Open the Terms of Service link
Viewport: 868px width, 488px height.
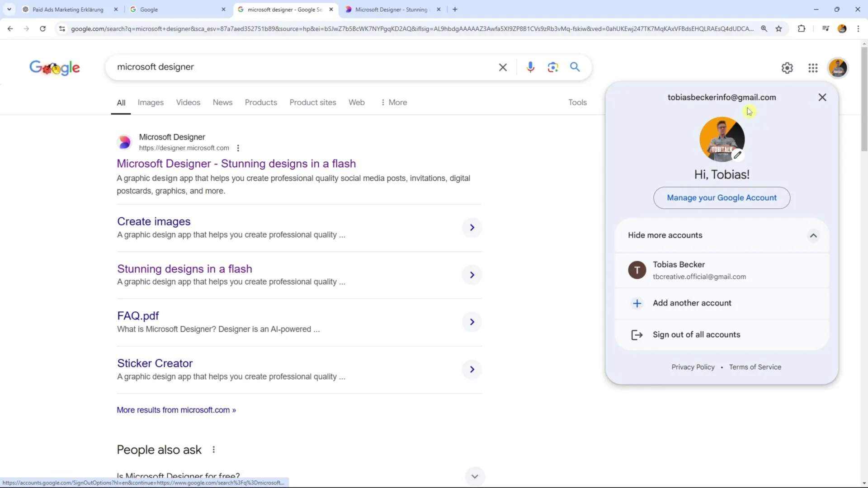point(755,367)
